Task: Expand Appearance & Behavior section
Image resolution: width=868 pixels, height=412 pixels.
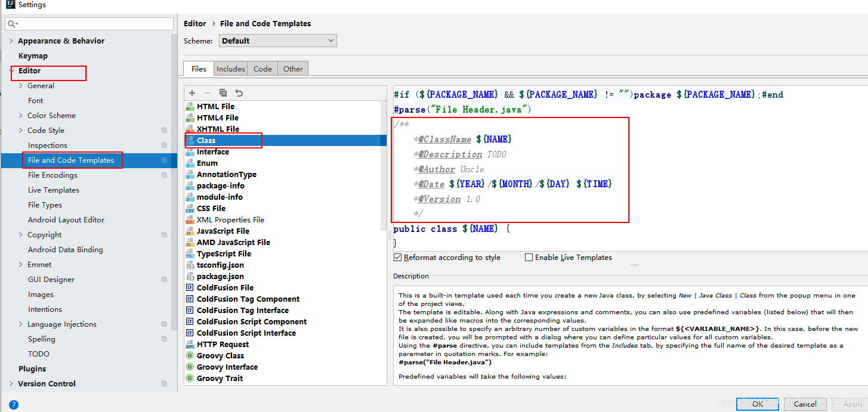Action: point(11,41)
